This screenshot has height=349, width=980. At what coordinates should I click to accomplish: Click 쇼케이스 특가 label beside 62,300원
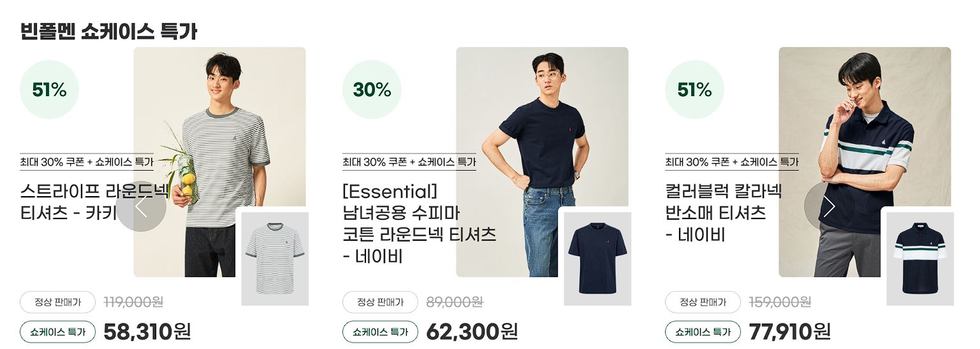[380, 332]
